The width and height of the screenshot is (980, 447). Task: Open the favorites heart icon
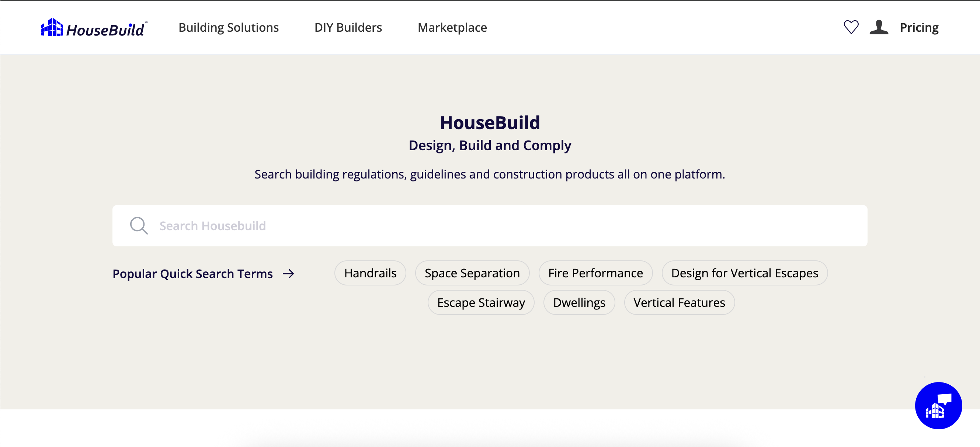click(x=851, y=27)
